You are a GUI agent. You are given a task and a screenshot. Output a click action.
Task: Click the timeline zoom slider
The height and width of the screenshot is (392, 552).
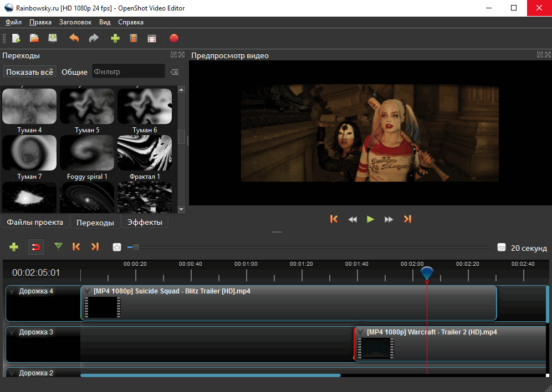point(136,247)
